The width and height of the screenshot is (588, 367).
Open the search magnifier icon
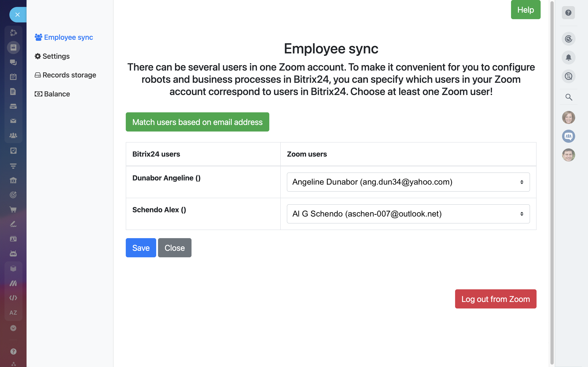click(x=569, y=97)
